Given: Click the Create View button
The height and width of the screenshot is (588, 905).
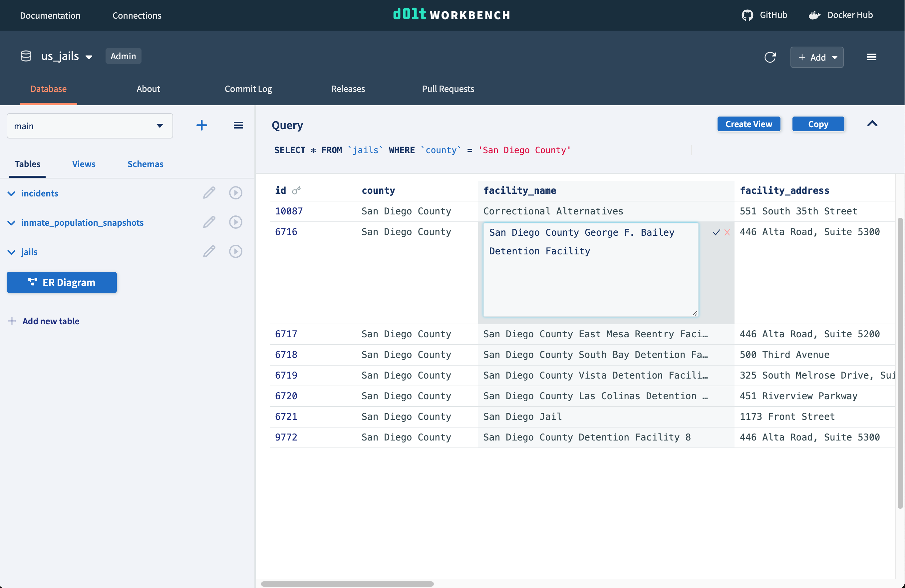Looking at the screenshot, I should click(749, 124).
